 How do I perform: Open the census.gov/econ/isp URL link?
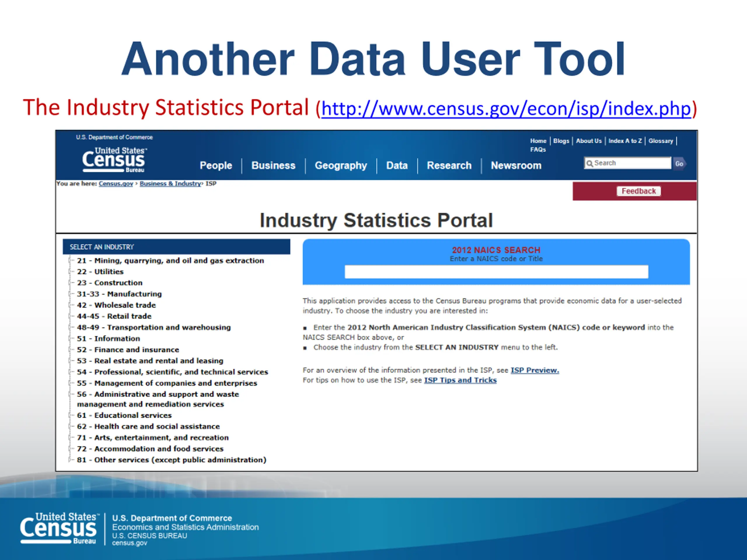point(506,109)
